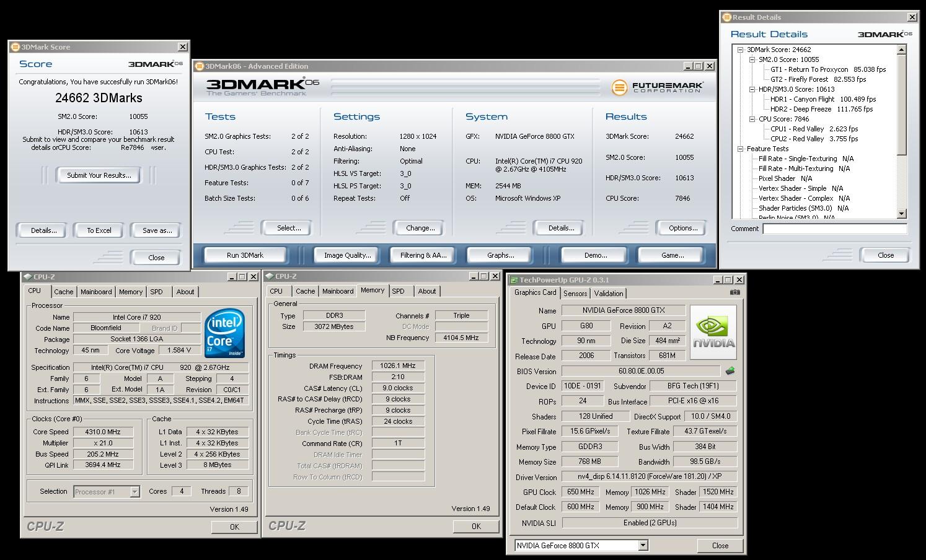Screen dimensions: 926x560
Task: Click the NVIDIA logo in GPU-Z
Action: pos(713,333)
